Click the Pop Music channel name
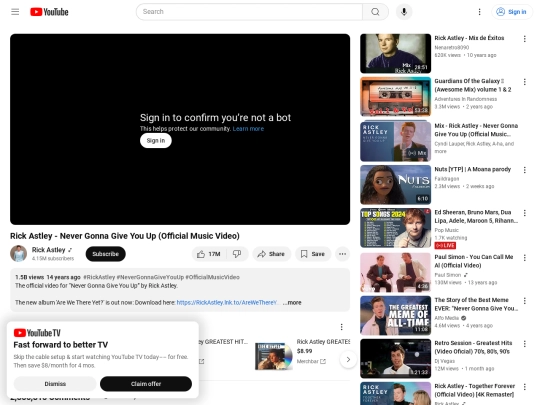Viewport: 540px width, 405px height. (x=446, y=230)
